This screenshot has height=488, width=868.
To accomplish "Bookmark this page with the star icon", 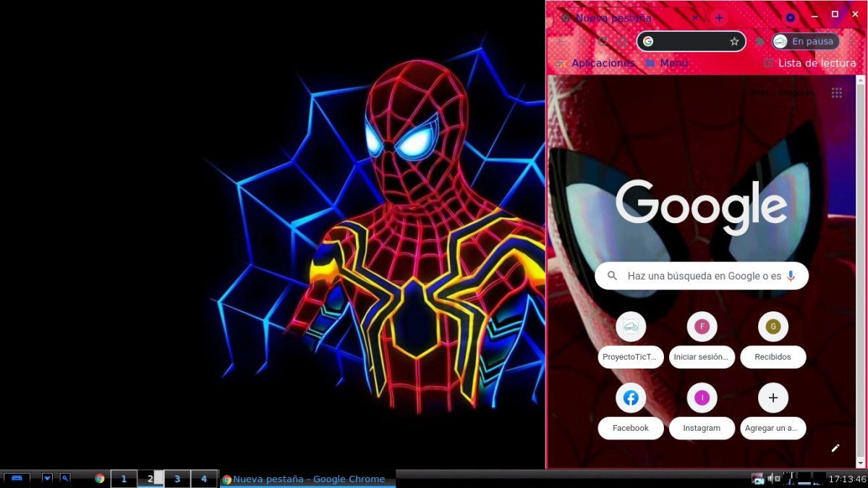I will point(734,42).
